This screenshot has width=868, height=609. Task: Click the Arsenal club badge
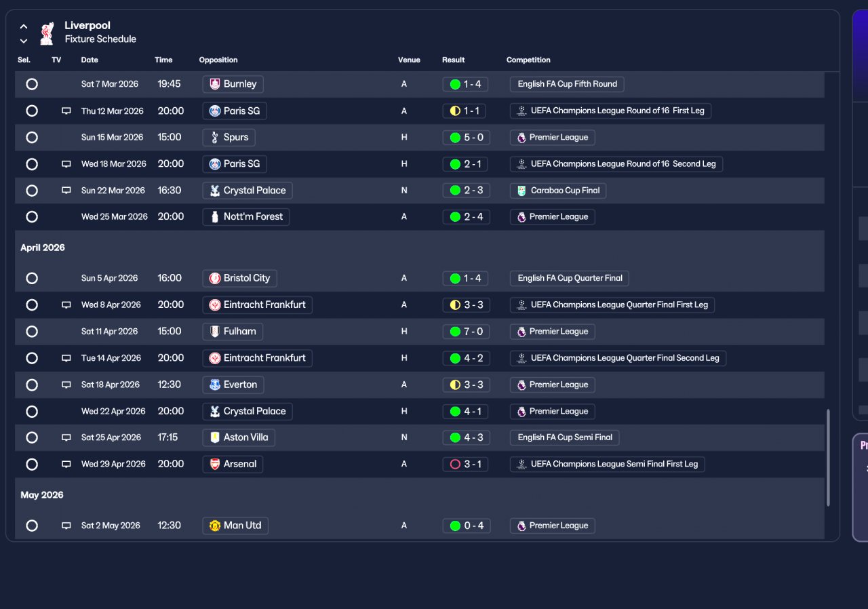(215, 465)
